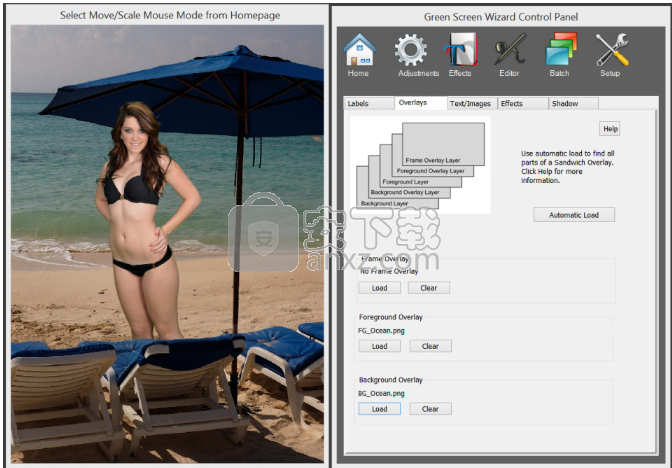672x468 pixels.
Task: Click the Automatic Load button
Action: pyautogui.click(x=574, y=215)
